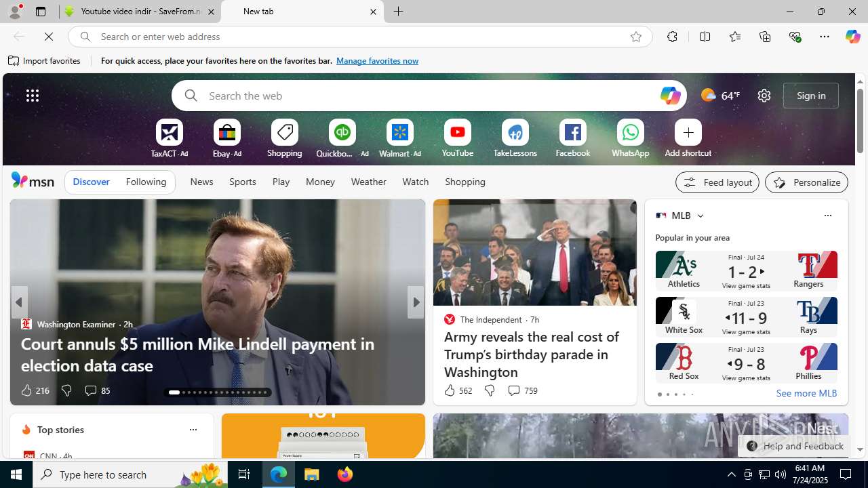Screen dimensions: 868x488
Task: Open the Favorites star-list icon
Action: tap(734, 37)
